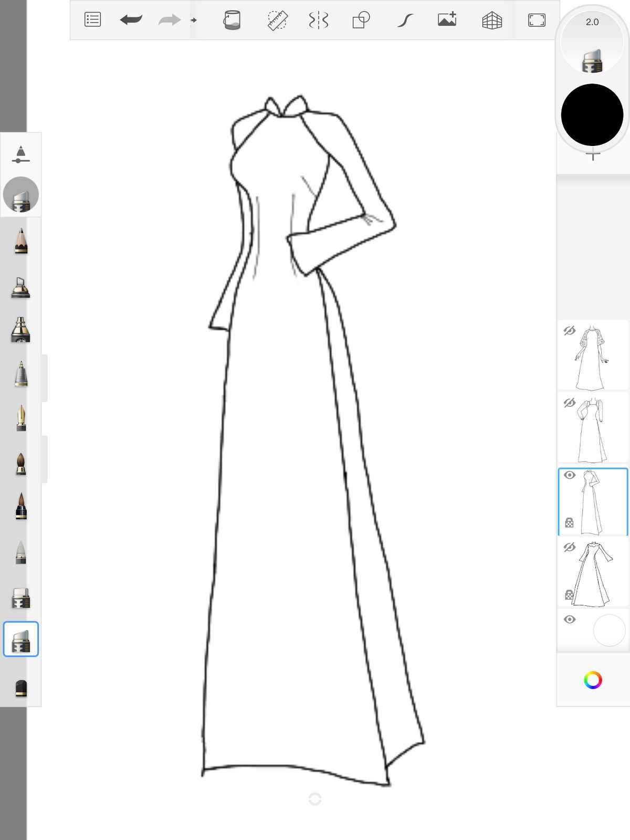The width and height of the screenshot is (630, 840).
Task: Expand toolbar with the small arrow beside redo
Action: tap(194, 20)
